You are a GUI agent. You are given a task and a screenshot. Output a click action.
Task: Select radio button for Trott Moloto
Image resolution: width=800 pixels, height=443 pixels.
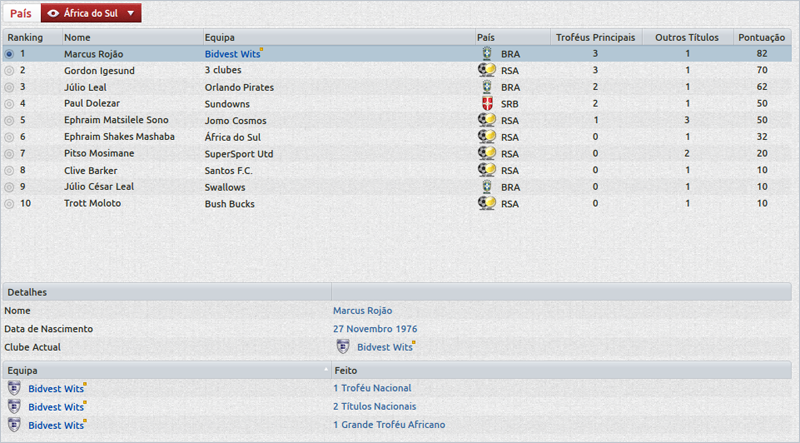10,203
